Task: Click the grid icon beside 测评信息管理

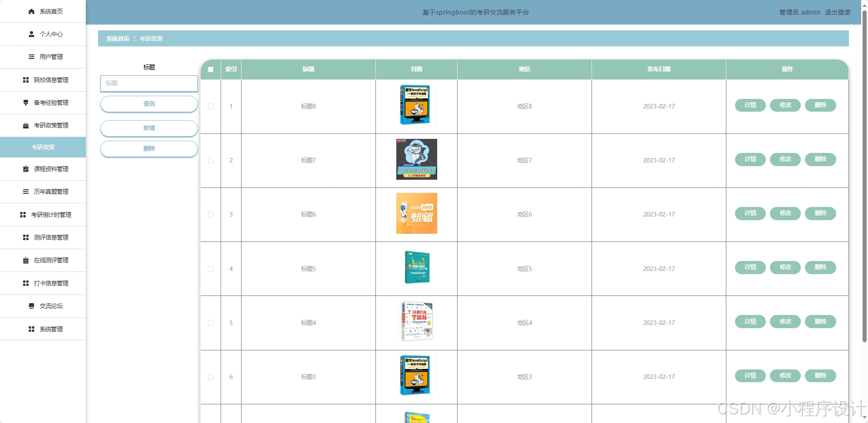Action: click(x=26, y=237)
